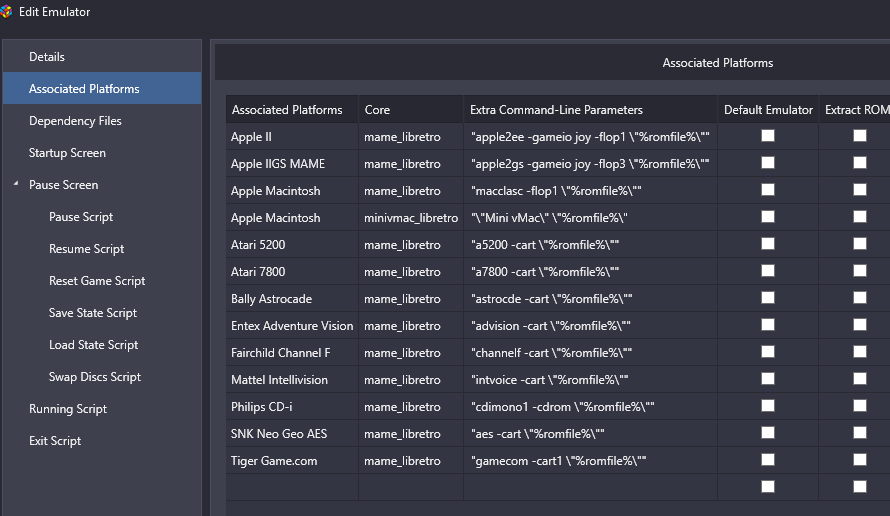Sort by Core column header
This screenshot has height=516, width=890.
pos(411,110)
